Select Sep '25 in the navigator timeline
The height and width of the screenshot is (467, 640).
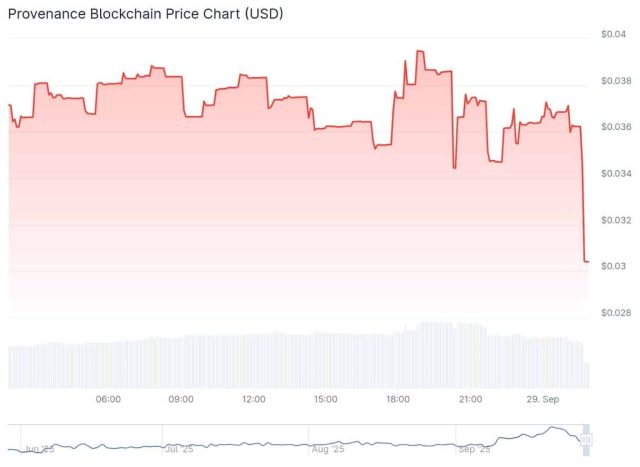click(x=473, y=449)
